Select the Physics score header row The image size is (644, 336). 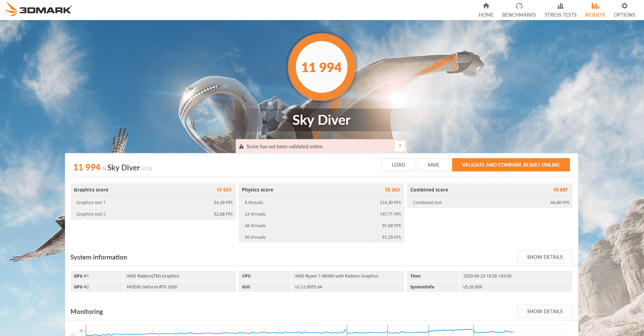tap(321, 190)
